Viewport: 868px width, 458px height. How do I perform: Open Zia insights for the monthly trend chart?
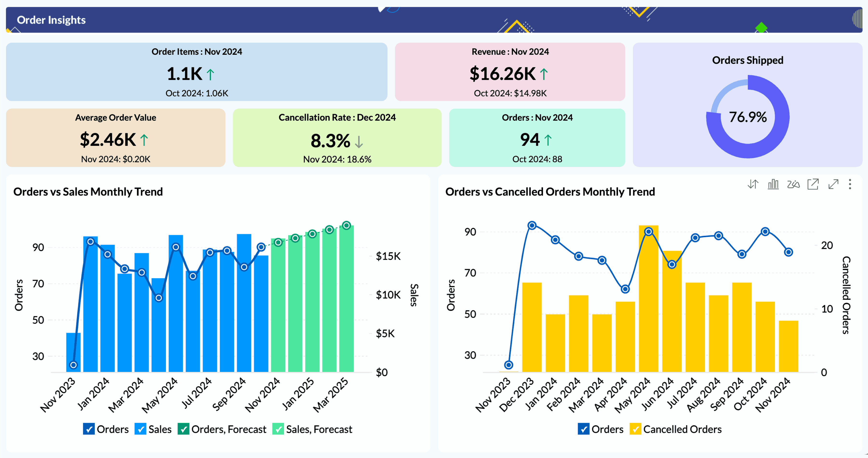pyautogui.click(x=793, y=184)
